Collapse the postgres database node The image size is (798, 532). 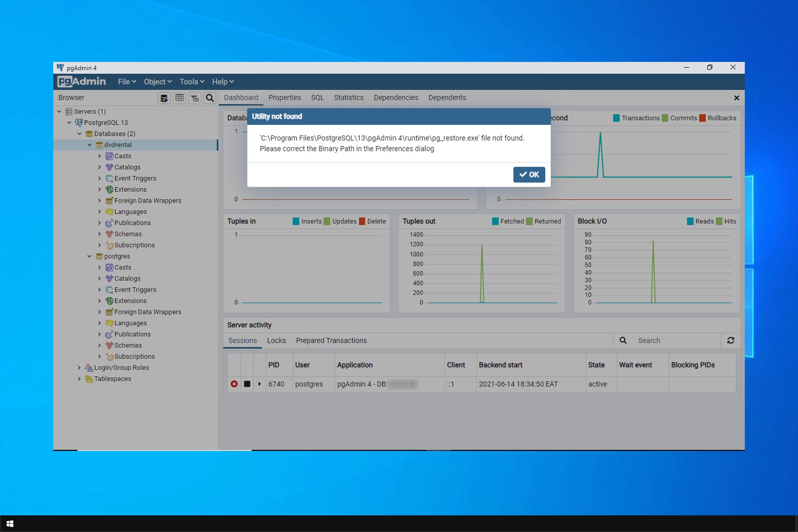tap(89, 256)
